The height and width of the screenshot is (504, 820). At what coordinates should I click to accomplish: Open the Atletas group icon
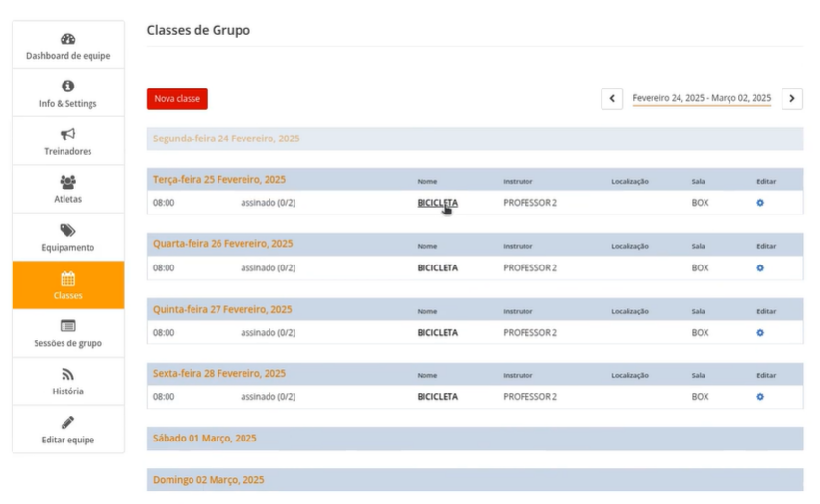(67, 182)
